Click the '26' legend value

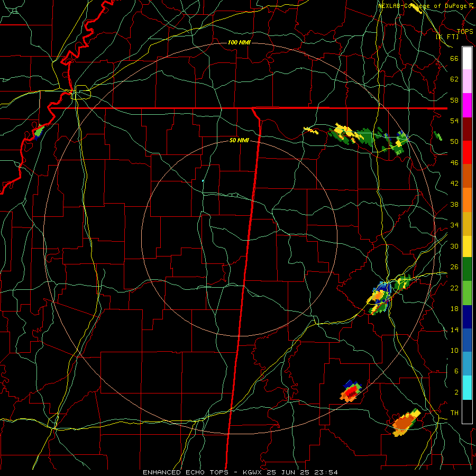click(x=454, y=267)
